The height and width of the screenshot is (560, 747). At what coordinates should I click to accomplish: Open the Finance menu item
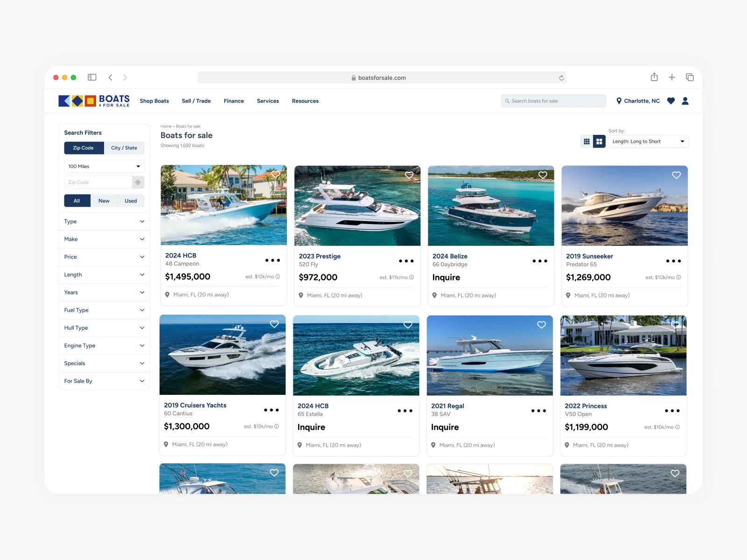point(233,101)
